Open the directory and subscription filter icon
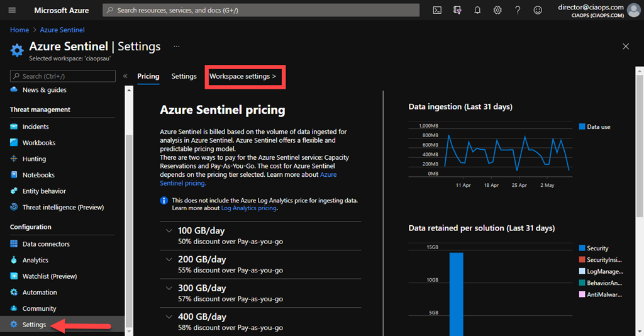644x336 pixels. coord(457,10)
